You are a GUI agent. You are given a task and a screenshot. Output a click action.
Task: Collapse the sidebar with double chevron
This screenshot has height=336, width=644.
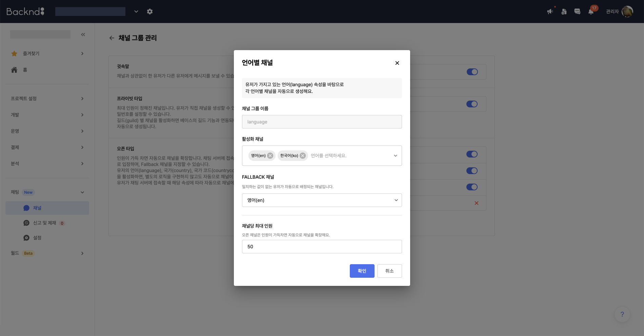point(83,35)
